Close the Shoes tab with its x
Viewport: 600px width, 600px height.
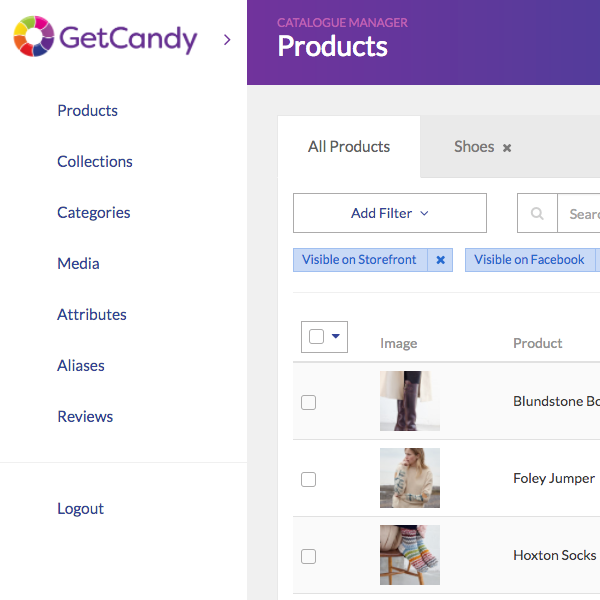tap(507, 148)
